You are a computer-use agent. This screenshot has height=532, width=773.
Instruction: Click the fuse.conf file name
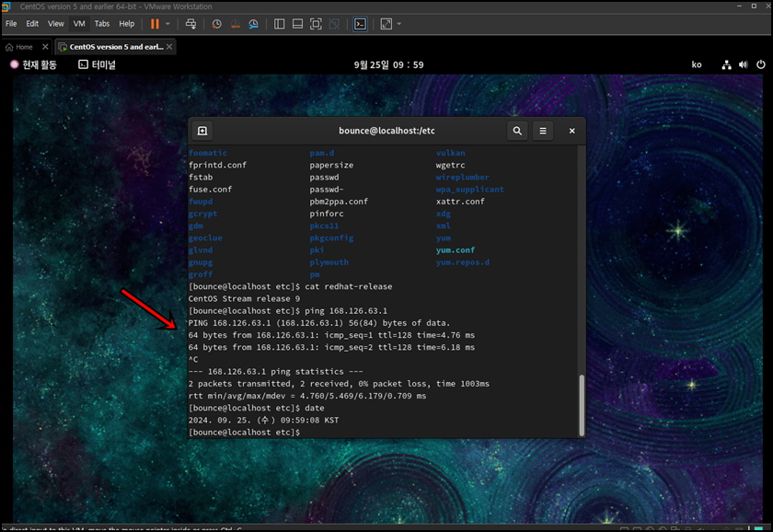pos(210,190)
